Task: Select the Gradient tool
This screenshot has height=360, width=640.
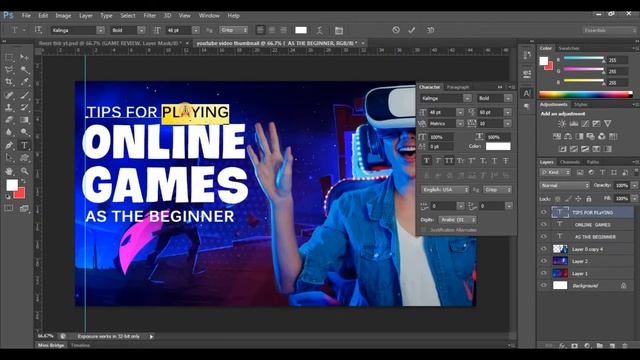Action: point(24,120)
